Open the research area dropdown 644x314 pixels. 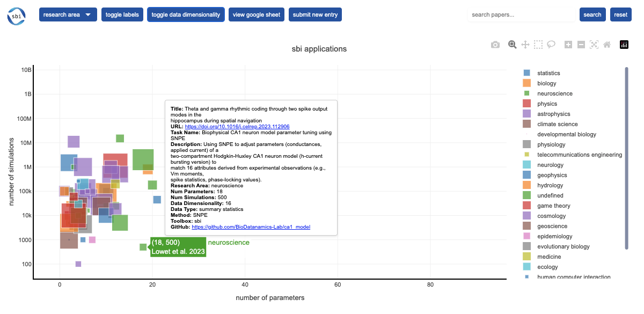[x=68, y=14]
